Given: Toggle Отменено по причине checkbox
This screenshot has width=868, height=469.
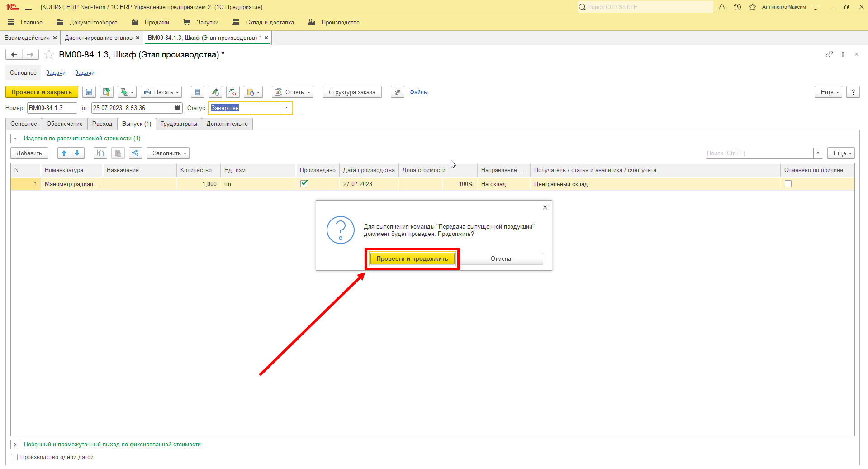Looking at the screenshot, I should 788,183.
